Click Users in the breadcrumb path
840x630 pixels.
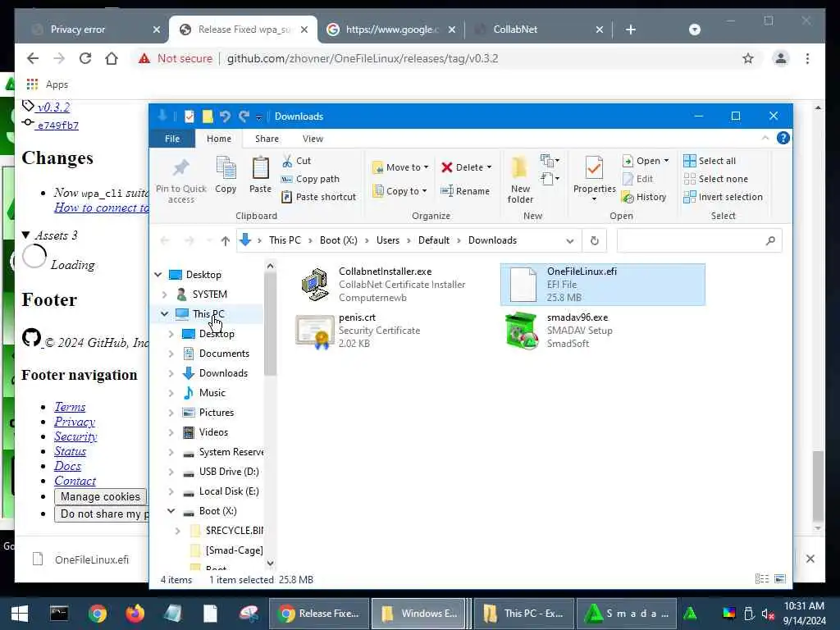click(x=388, y=240)
